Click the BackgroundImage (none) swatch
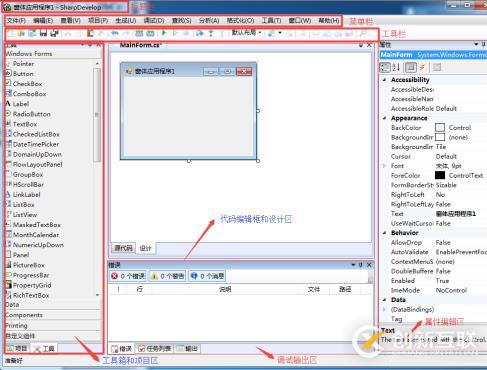Screen dimensions: 487x370 coord(440,137)
